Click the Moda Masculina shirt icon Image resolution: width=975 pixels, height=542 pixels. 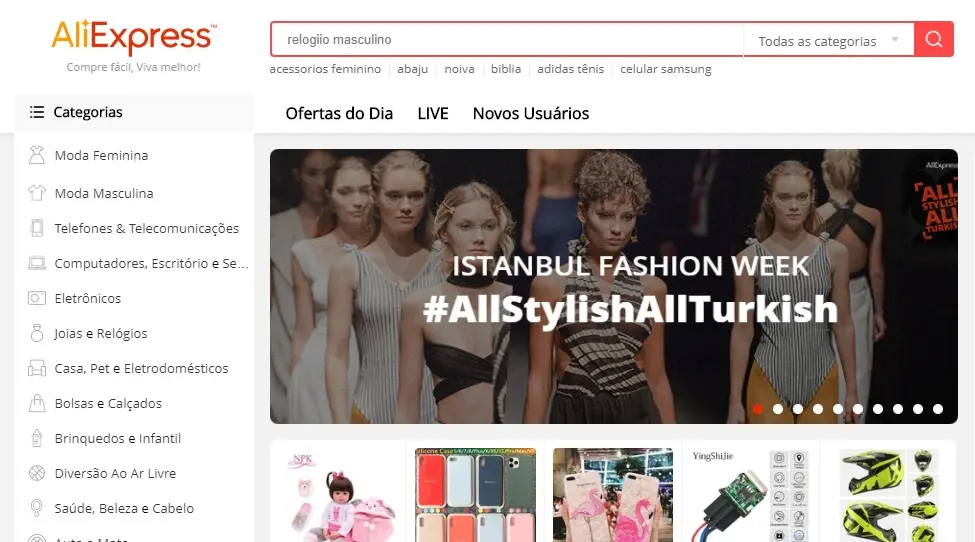coord(37,193)
